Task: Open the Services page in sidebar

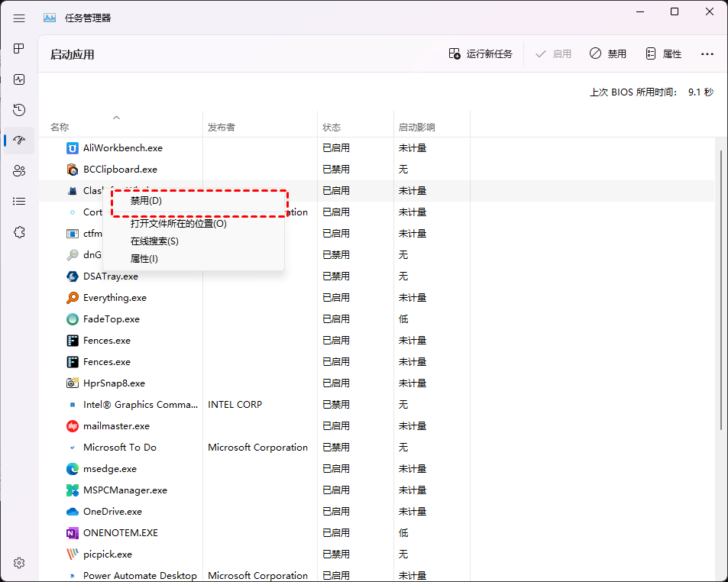Action: click(x=19, y=232)
